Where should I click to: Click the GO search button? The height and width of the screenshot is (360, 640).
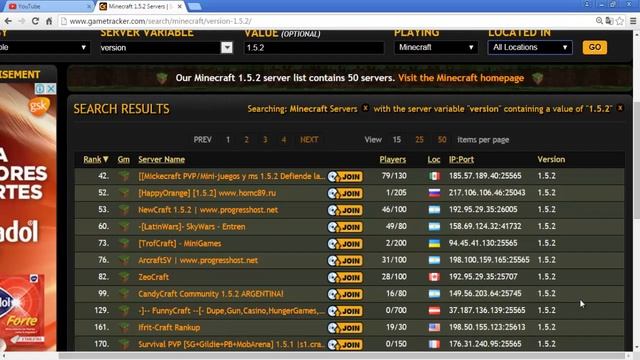pos(595,47)
